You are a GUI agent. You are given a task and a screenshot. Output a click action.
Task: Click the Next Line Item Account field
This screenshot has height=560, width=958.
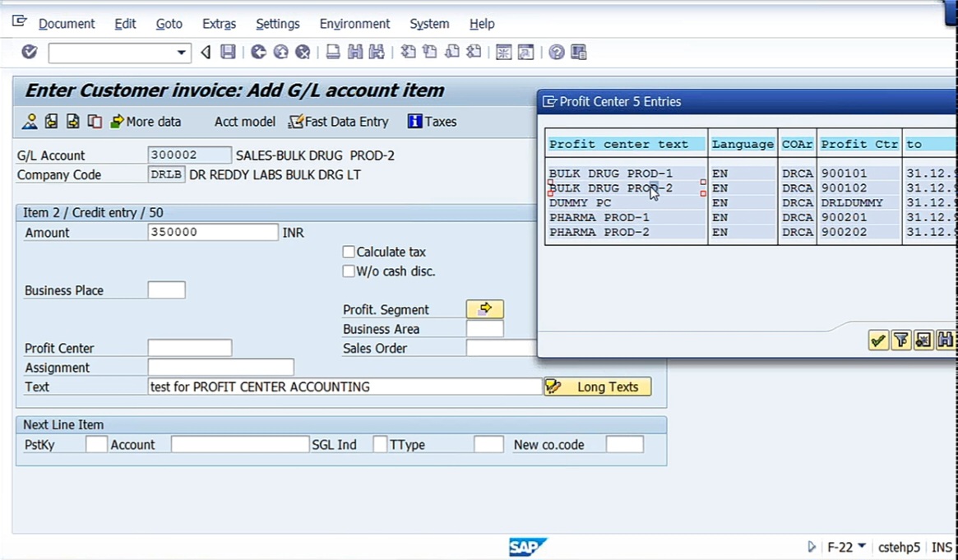[240, 445]
